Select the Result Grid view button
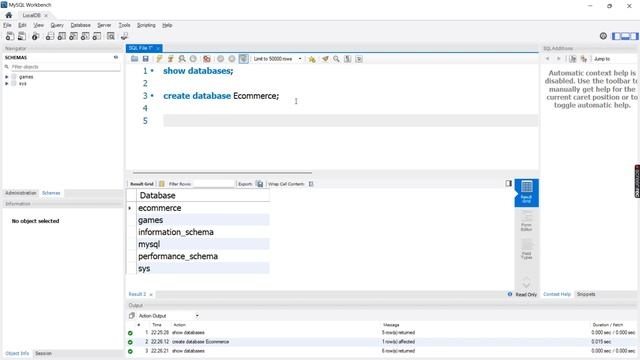The image size is (640, 360). [x=527, y=193]
